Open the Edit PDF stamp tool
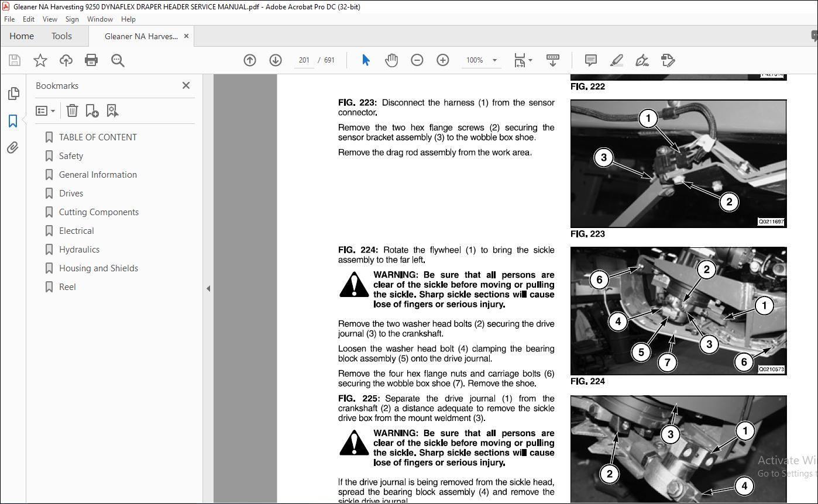818x504 pixels. pyautogui.click(x=668, y=60)
